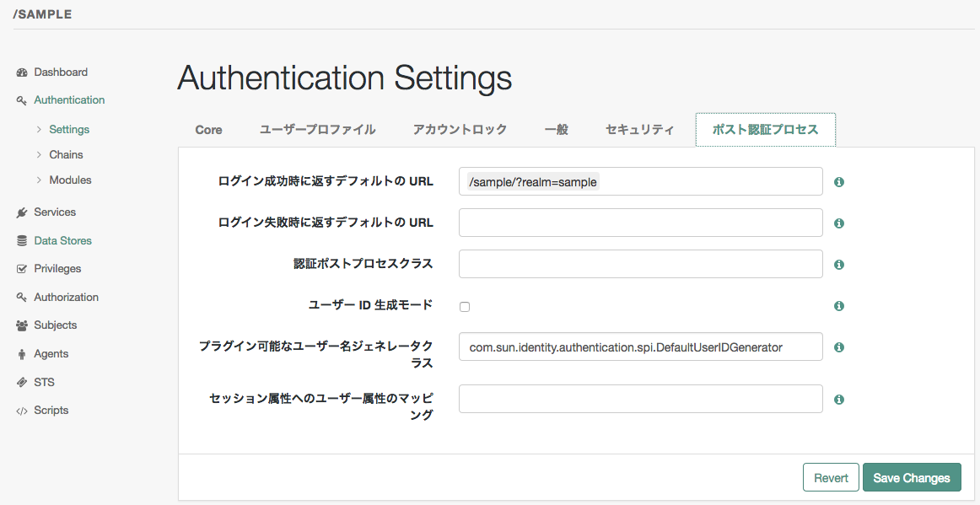980x505 pixels.
Task: Click the Dashboard icon in sidebar
Action: 22,73
